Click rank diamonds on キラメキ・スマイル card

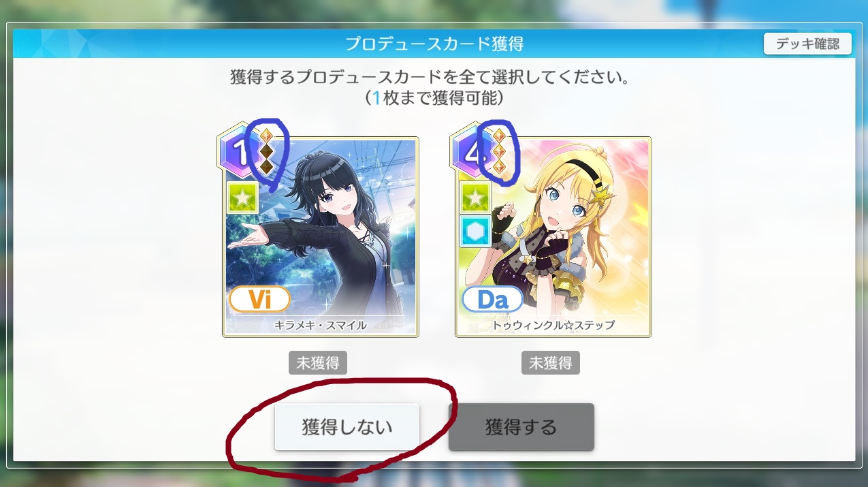coord(267,151)
